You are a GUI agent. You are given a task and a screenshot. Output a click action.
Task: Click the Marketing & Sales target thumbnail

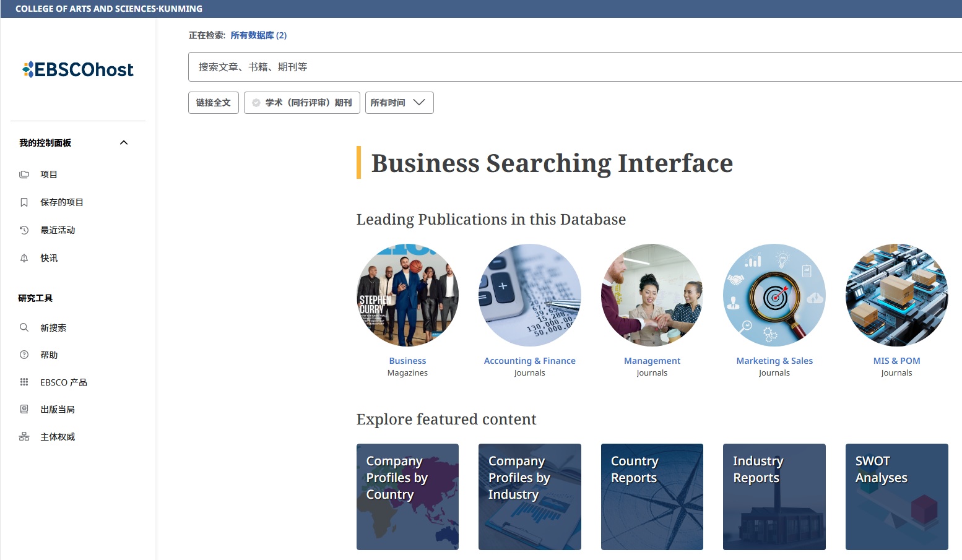tap(774, 295)
